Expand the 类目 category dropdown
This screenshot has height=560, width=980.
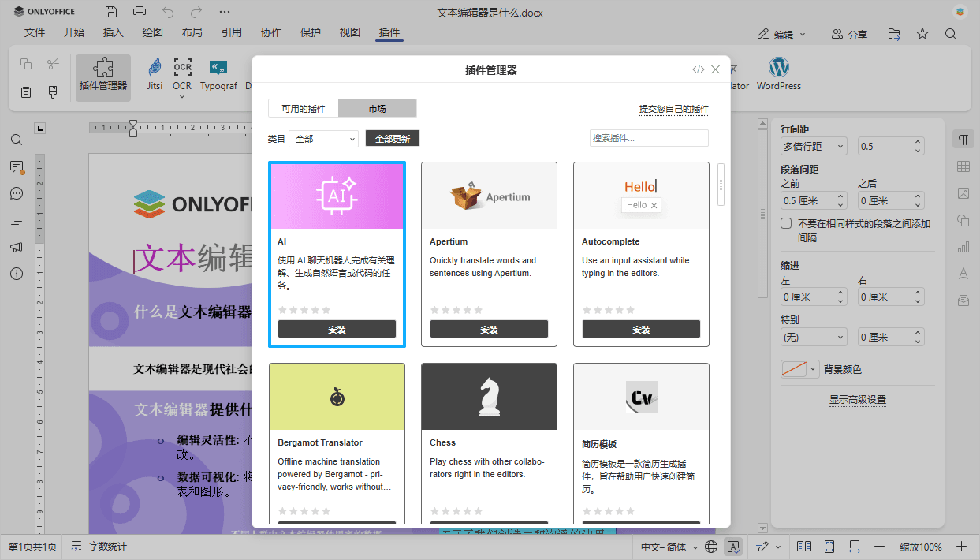tap(323, 139)
